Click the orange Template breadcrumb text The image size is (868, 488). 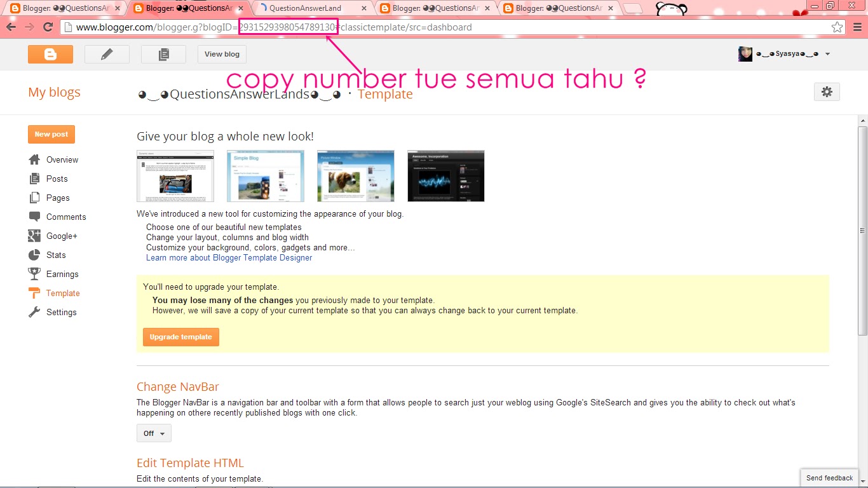click(x=385, y=95)
